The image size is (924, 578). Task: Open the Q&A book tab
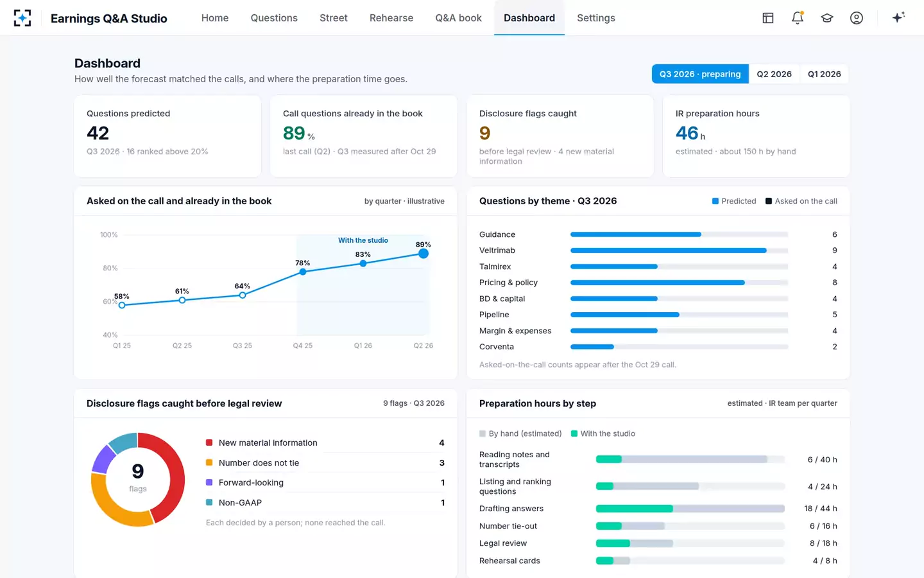458,18
